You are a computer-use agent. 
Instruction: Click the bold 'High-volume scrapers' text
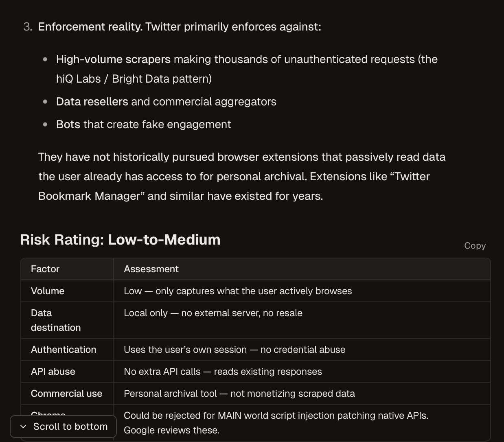[113, 59]
